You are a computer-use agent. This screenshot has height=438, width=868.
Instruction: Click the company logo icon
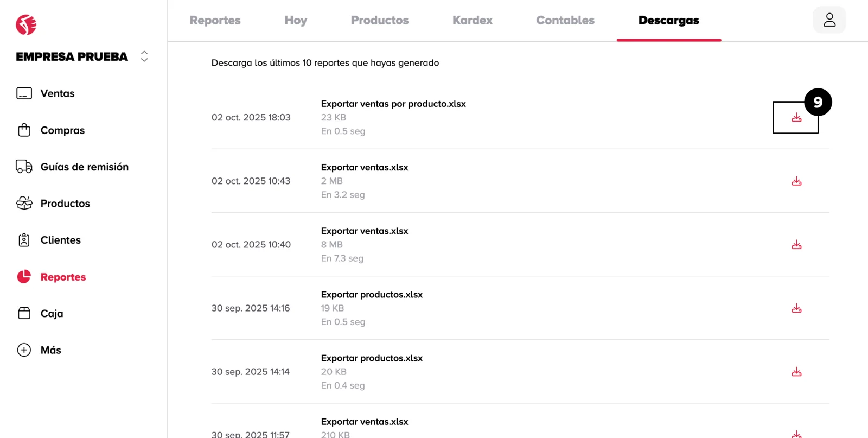[26, 24]
